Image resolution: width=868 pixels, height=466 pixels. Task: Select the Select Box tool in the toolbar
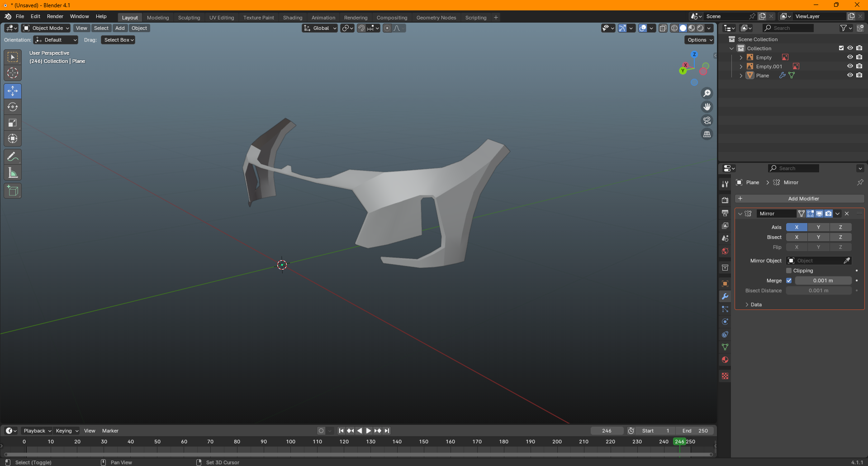(13, 57)
